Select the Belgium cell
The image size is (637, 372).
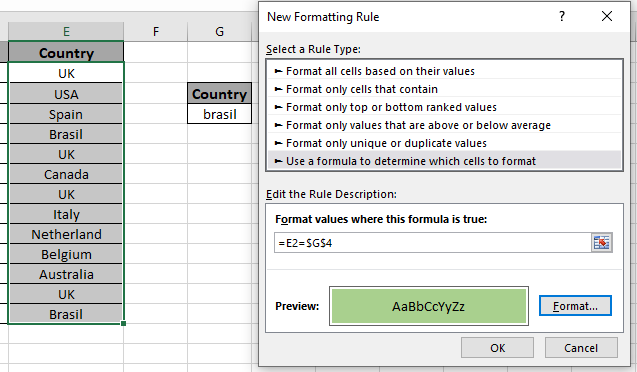pos(66,254)
